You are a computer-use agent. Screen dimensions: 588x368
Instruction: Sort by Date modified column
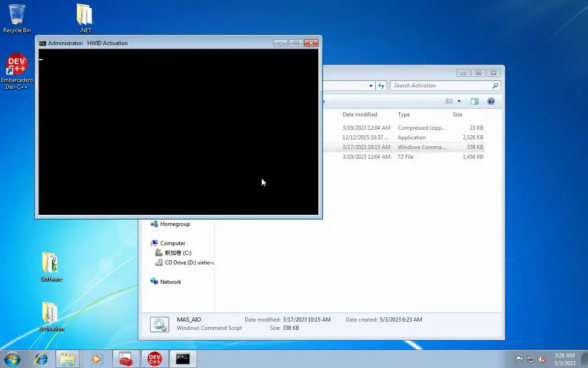(x=367, y=115)
